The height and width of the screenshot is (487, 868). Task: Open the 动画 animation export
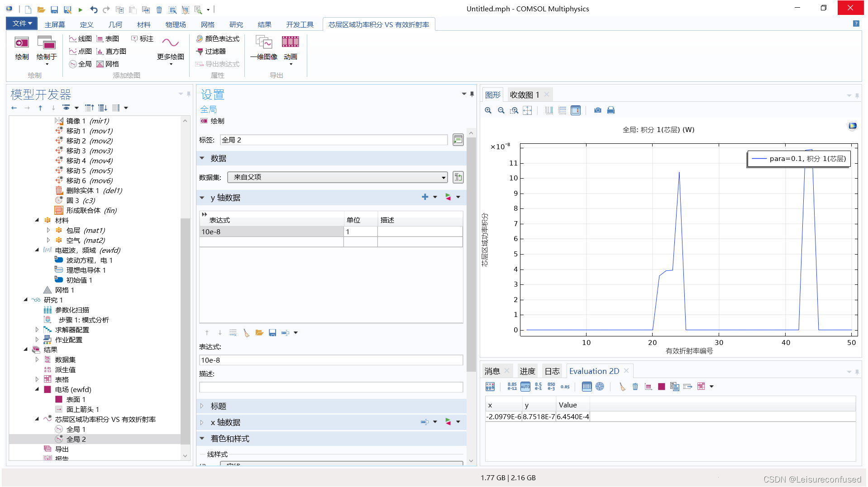[x=291, y=50]
